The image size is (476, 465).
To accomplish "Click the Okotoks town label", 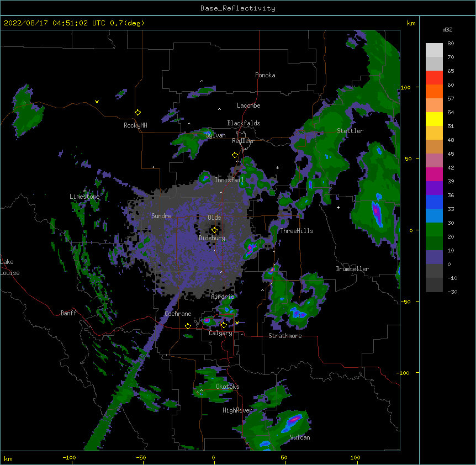I will pos(228,387).
